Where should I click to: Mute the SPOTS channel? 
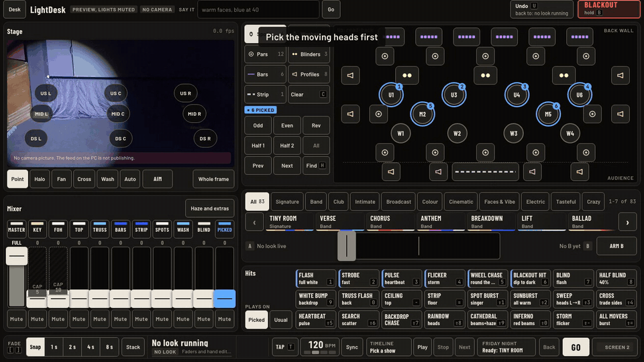pyautogui.click(x=162, y=319)
